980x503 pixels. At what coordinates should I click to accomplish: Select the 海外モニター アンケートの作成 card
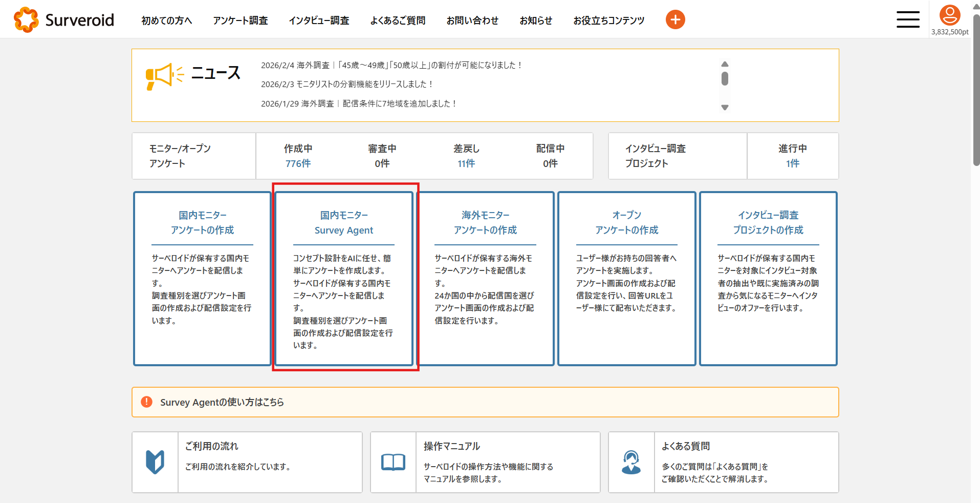485,279
